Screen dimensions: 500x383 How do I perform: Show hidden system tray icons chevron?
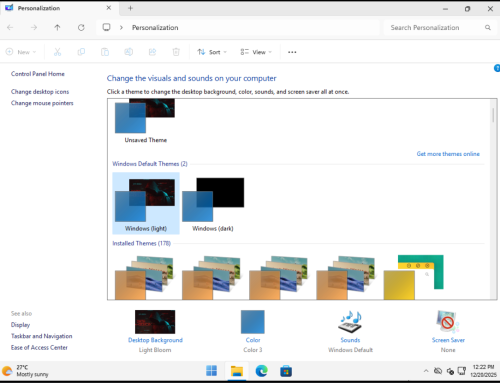pyautogui.click(x=426, y=371)
